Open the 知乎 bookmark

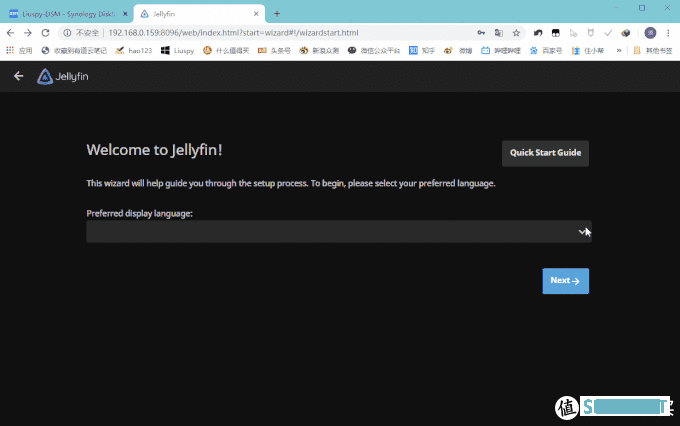(422, 50)
